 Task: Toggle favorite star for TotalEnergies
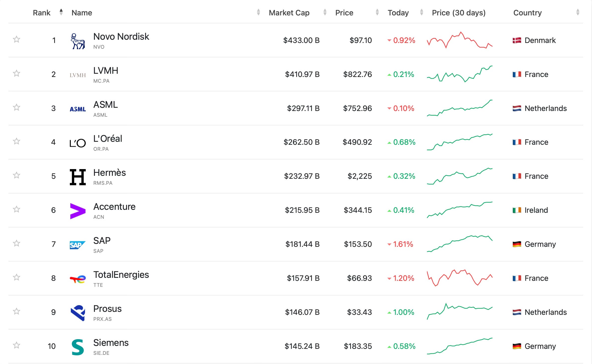coord(16,277)
